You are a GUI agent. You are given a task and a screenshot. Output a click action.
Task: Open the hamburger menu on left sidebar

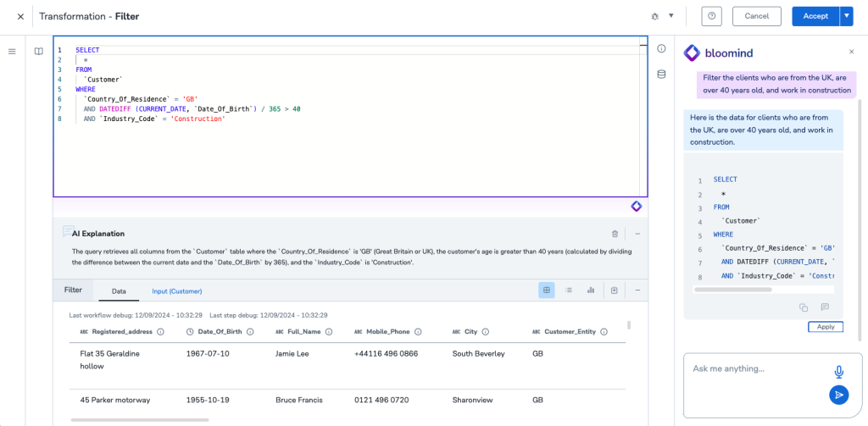pyautogui.click(x=12, y=52)
